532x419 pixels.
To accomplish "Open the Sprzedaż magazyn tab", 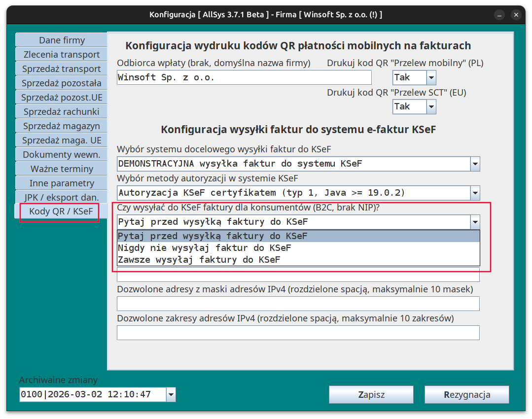I will tap(62, 126).
